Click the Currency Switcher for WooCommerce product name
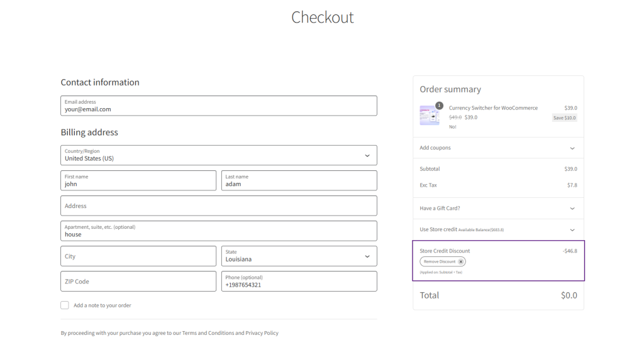644x345 pixels. pyautogui.click(x=493, y=108)
